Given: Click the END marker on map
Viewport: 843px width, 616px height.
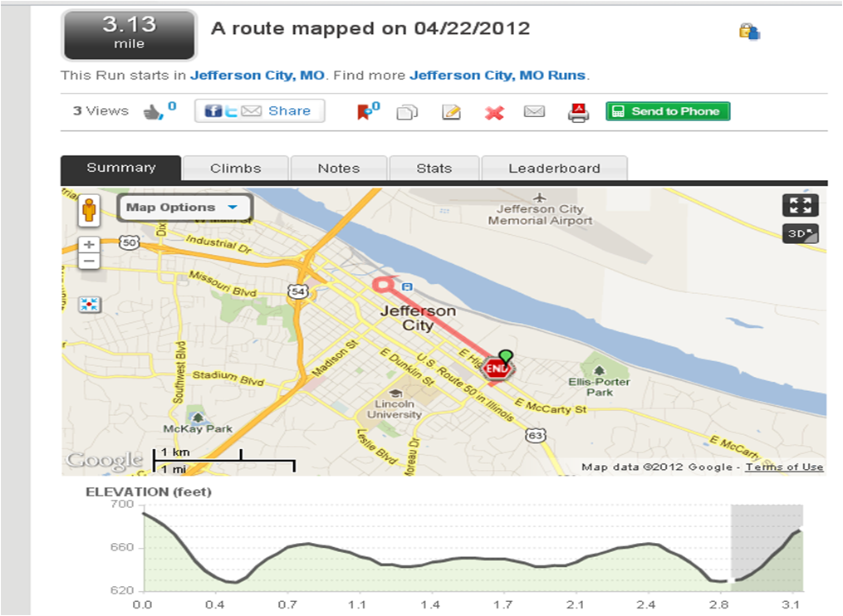Looking at the screenshot, I should point(496,369).
